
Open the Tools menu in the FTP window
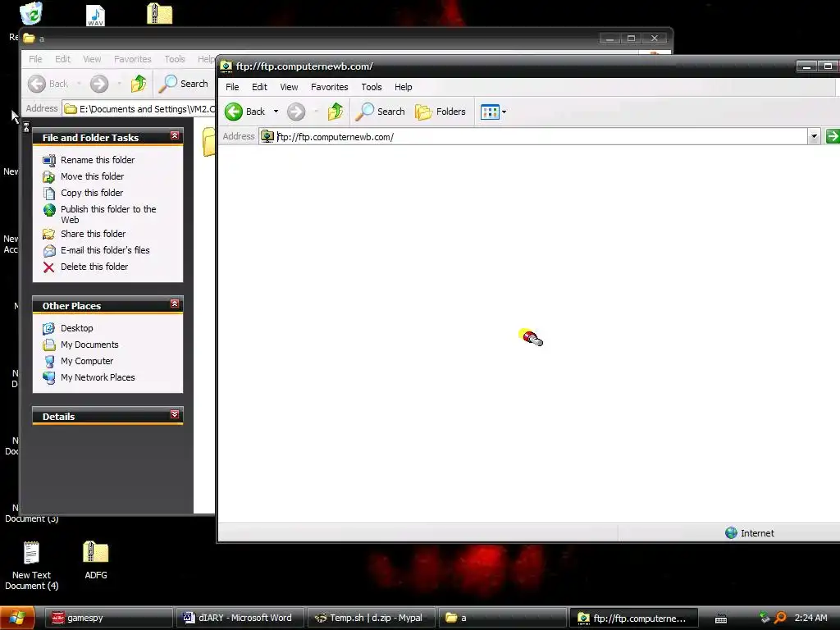[372, 87]
